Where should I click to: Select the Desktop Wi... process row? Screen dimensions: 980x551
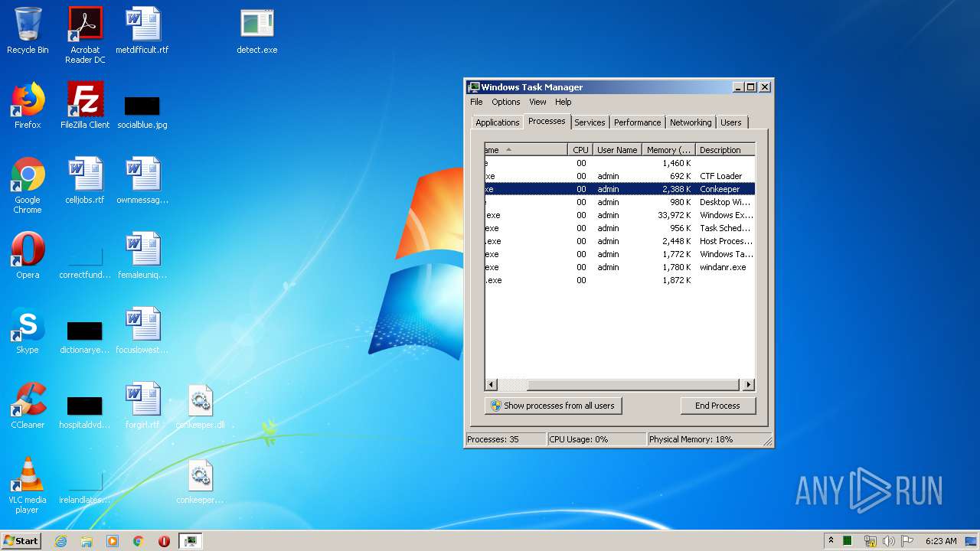pos(620,202)
